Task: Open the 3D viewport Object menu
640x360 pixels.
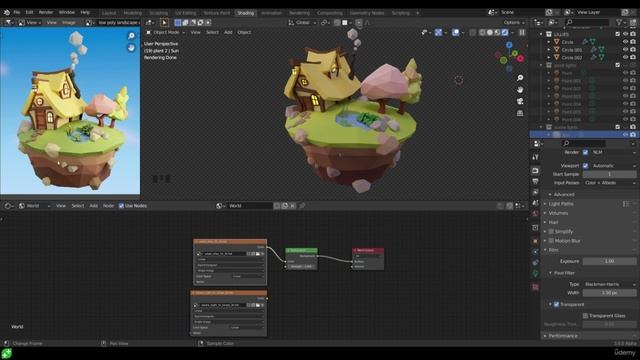Action: coord(244,32)
